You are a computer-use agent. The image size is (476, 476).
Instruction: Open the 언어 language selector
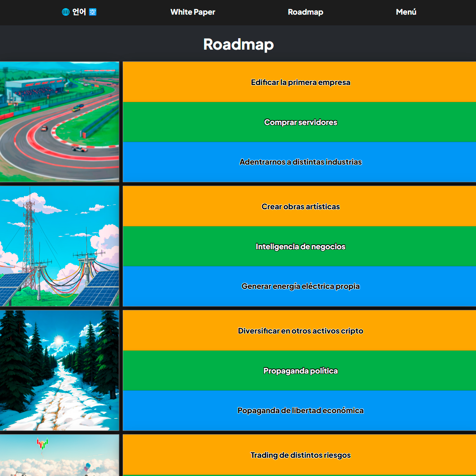[x=79, y=12]
